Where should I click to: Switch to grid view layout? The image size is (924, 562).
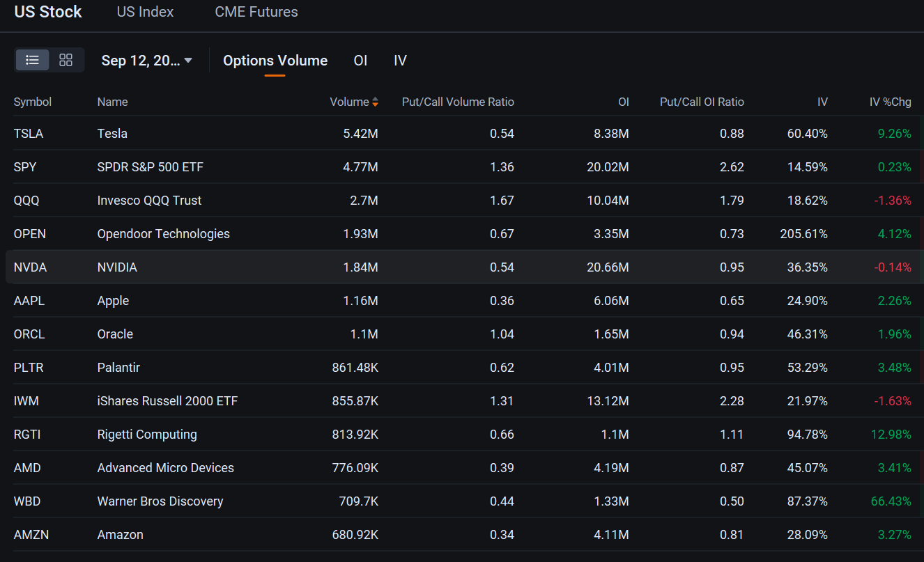pyautogui.click(x=66, y=61)
